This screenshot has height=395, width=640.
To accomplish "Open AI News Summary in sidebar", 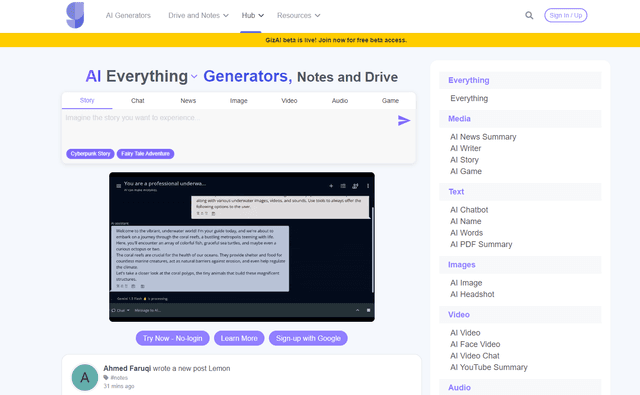I will pos(483,137).
